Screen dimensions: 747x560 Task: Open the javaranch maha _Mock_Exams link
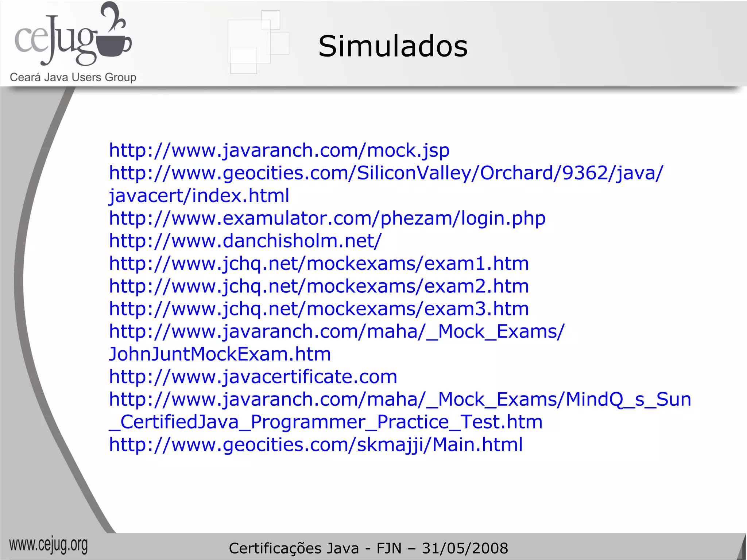pyautogui.click(x=336, y=331)
